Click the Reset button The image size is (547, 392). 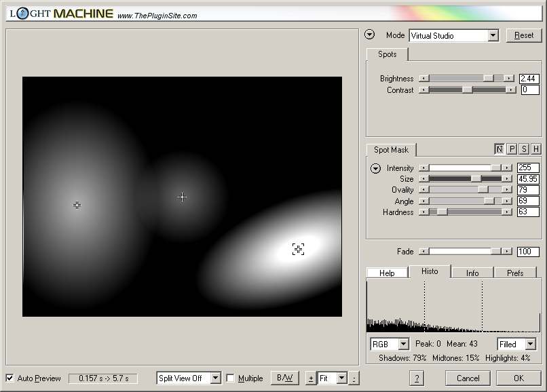pos(524,35)
